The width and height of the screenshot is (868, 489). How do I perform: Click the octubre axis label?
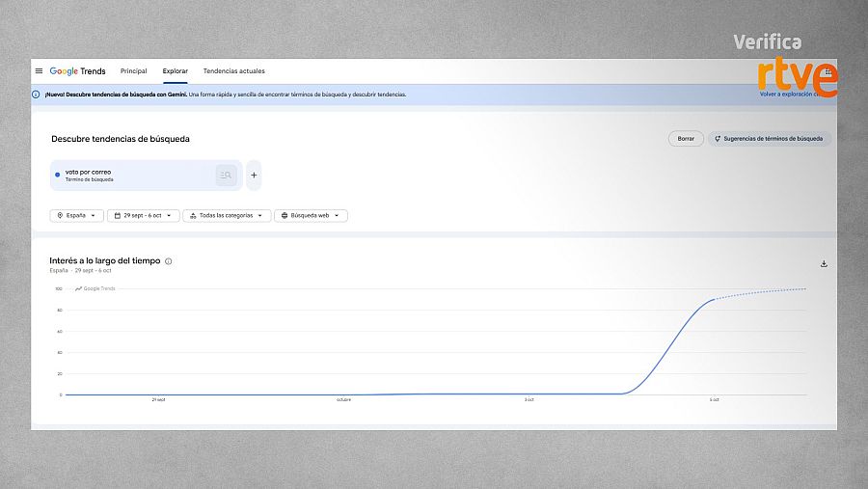tap(343, 399)
